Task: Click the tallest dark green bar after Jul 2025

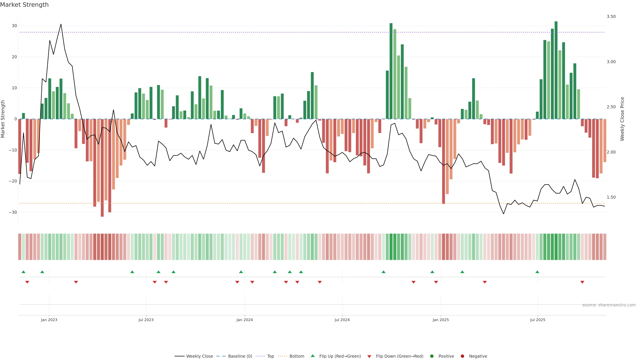Action: click(556, 70)
